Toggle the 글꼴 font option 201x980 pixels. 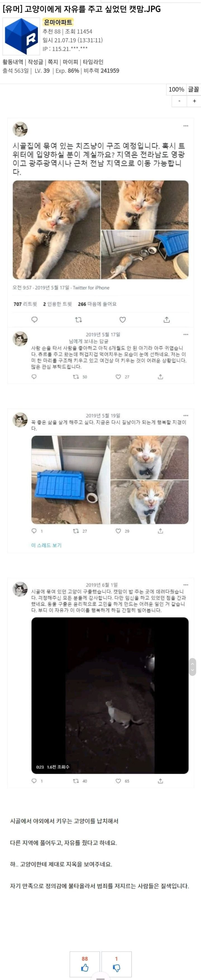coord(193,89)
